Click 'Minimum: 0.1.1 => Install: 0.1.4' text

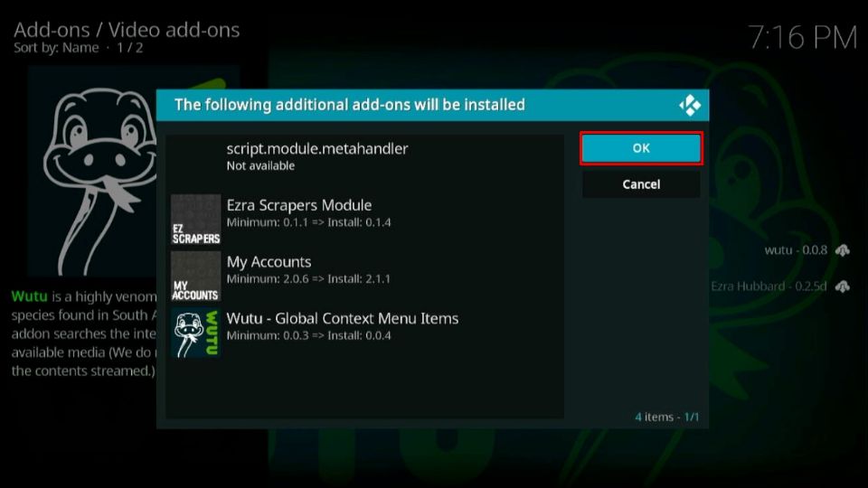309,222
